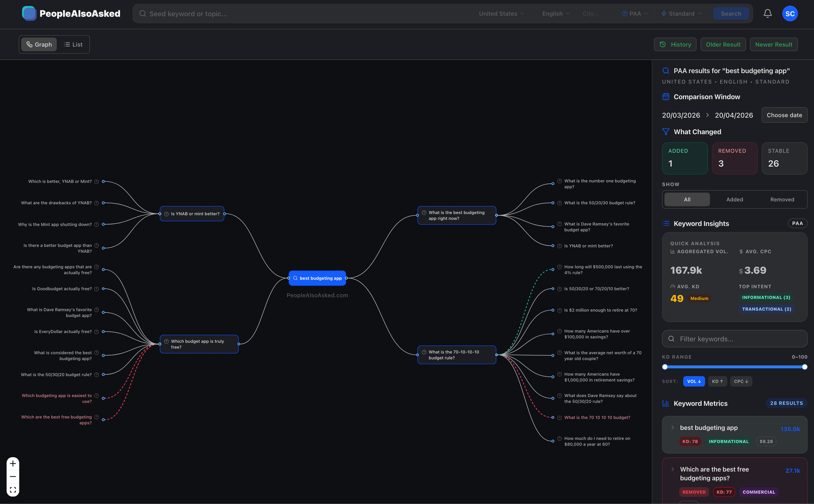Click the funnel icon beside What Changed
The height and width of the screenshot is (504, 814).
(x=666, y=132)
